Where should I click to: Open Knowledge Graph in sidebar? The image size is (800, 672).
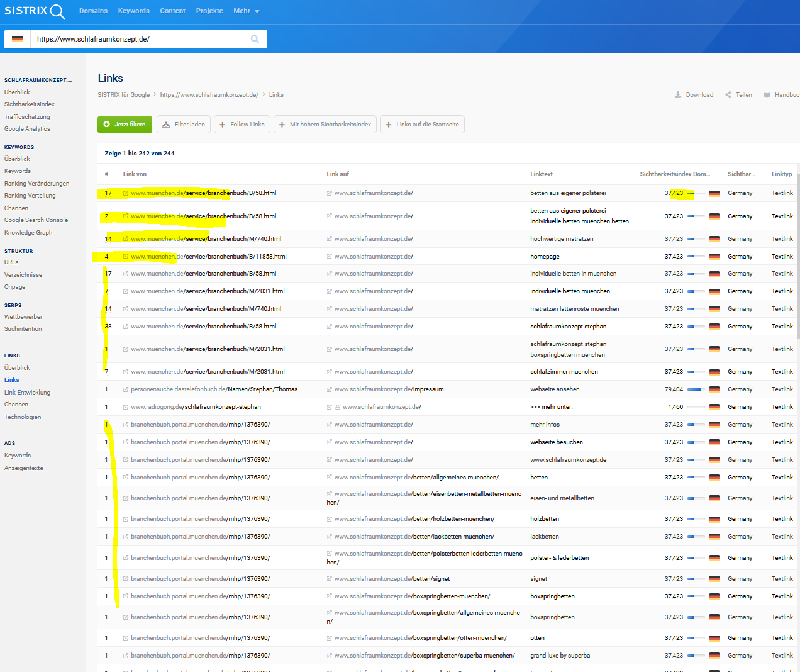[x=28, y=233]
